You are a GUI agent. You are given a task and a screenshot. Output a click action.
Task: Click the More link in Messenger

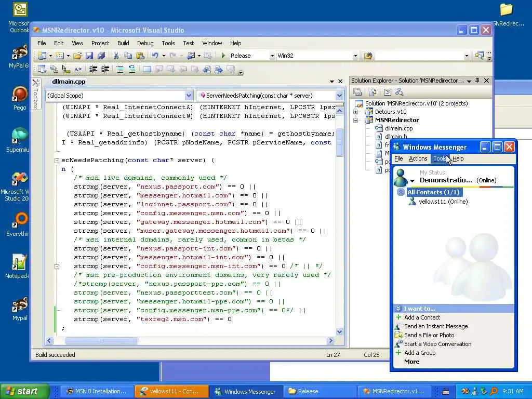click(411, 362)
